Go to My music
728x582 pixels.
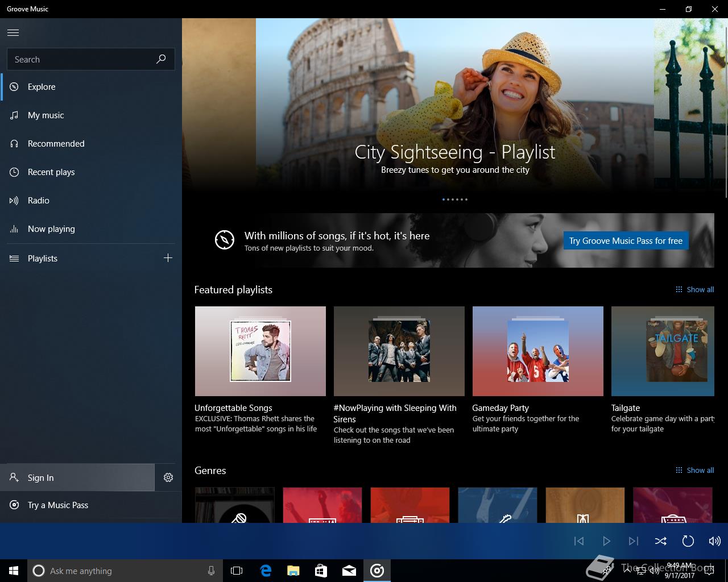pos(91,115)
